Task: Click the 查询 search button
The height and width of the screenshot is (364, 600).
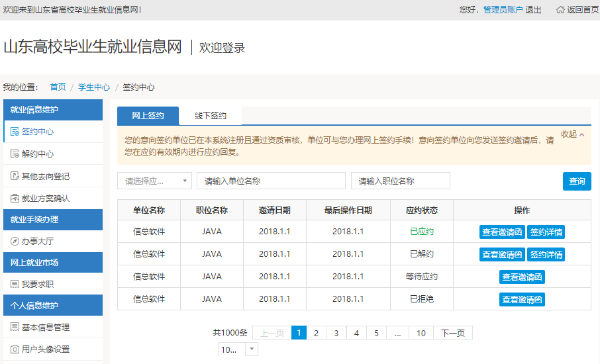Action: tap(576, 181)
